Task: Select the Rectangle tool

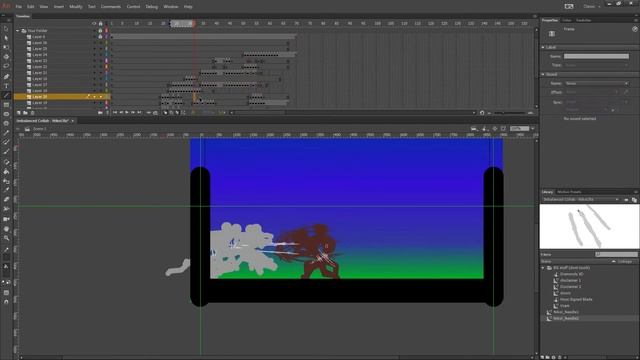Action: [6, 104]
